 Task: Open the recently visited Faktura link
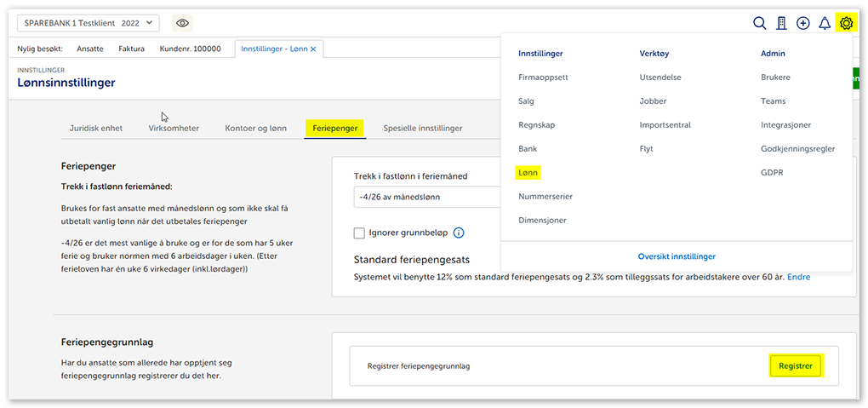coord(132,49)
